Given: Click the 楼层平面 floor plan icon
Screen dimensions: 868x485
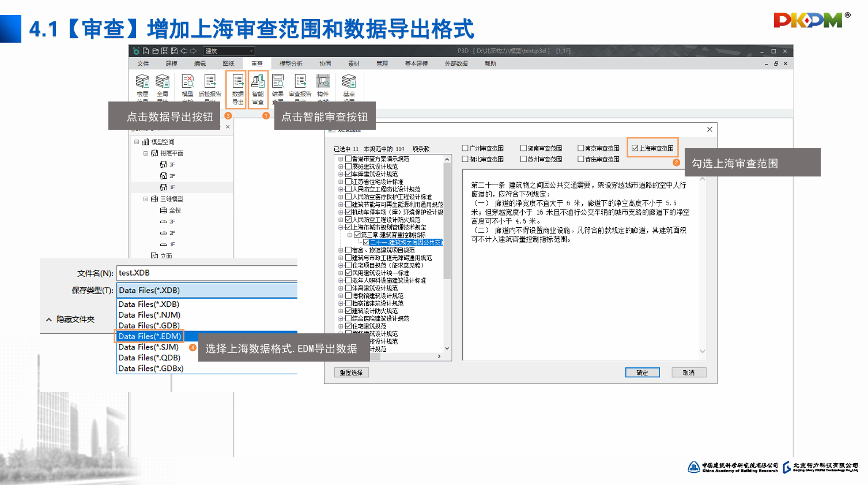Looking at the screenshot, I should (154, 153).
